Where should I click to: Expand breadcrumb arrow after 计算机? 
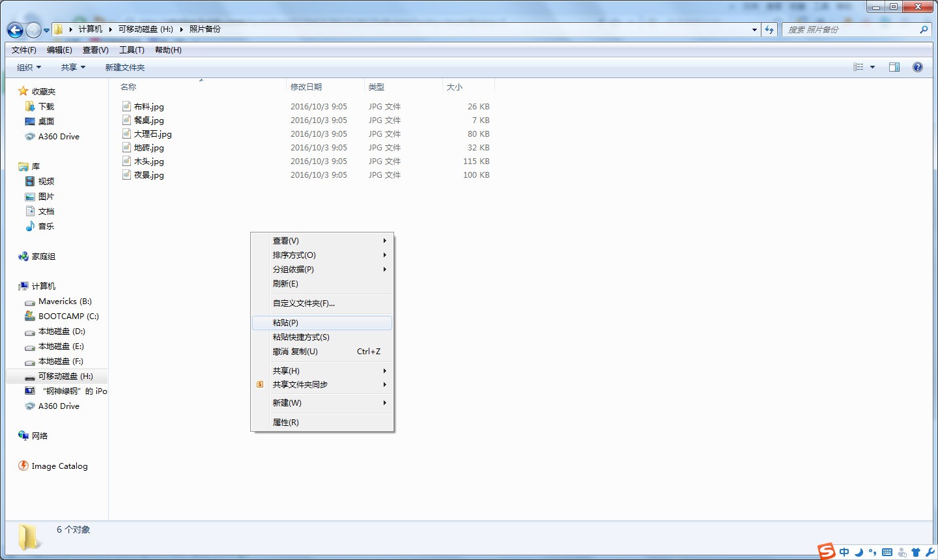111,29
